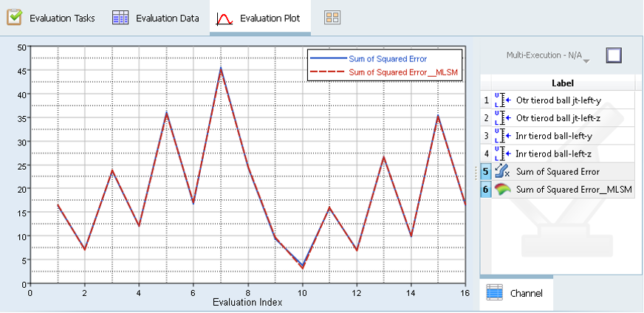Image resolution: width=644 pixels, height=313 pixels.
Task: Click the Evaluation Index axis label
Action: click(x=247, y=303)
